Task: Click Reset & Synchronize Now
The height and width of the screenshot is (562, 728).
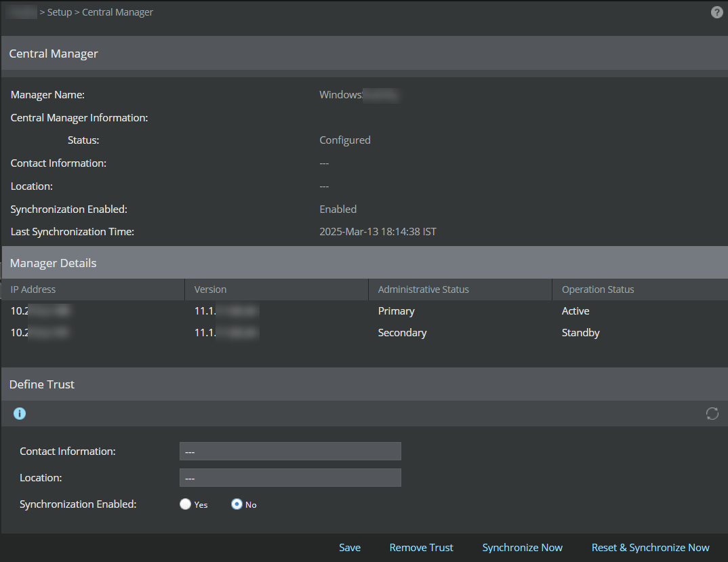Action: pos(651,548)
